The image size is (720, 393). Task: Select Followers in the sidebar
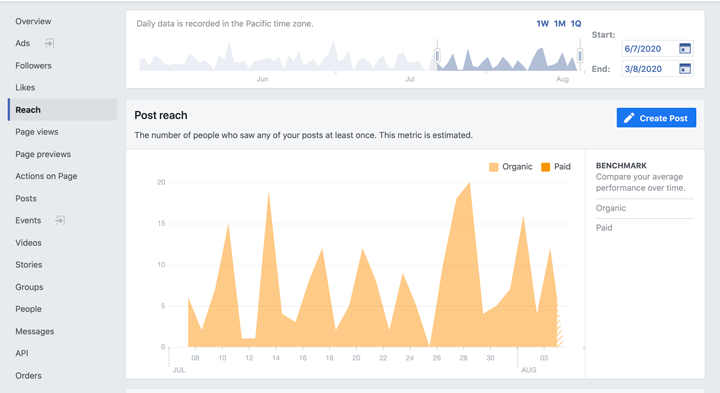(x=33, y=66)
